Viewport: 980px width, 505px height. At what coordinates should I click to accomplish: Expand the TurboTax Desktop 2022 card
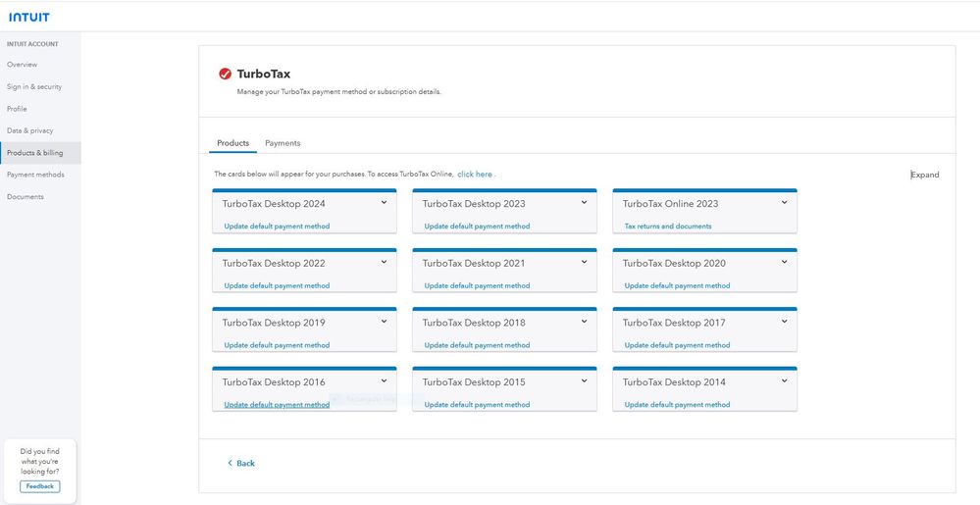[x=384, y=262]
